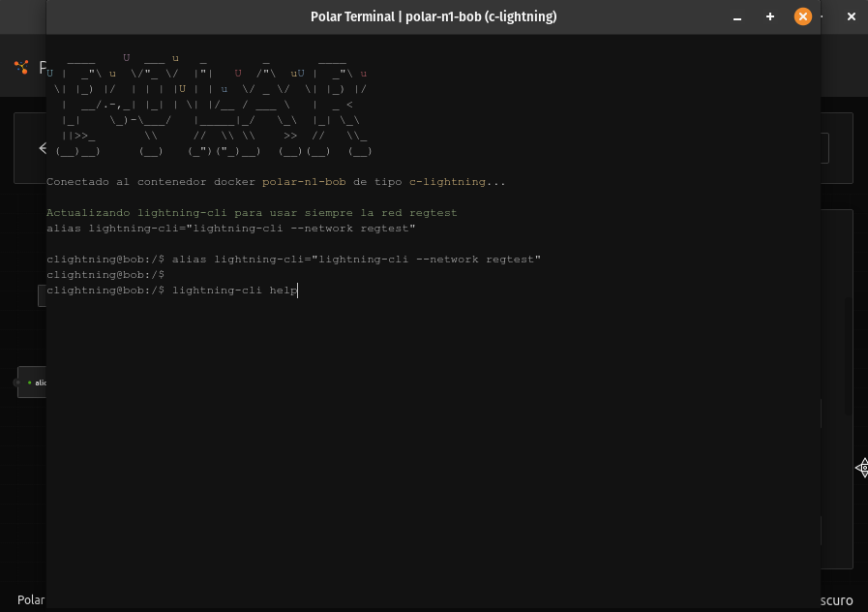The height and width of the screenshot is (612, 868).
Task: Select the Polar Terminal polar-n1-bob tab
Action: pyautogui.click(x=433, y=16)
